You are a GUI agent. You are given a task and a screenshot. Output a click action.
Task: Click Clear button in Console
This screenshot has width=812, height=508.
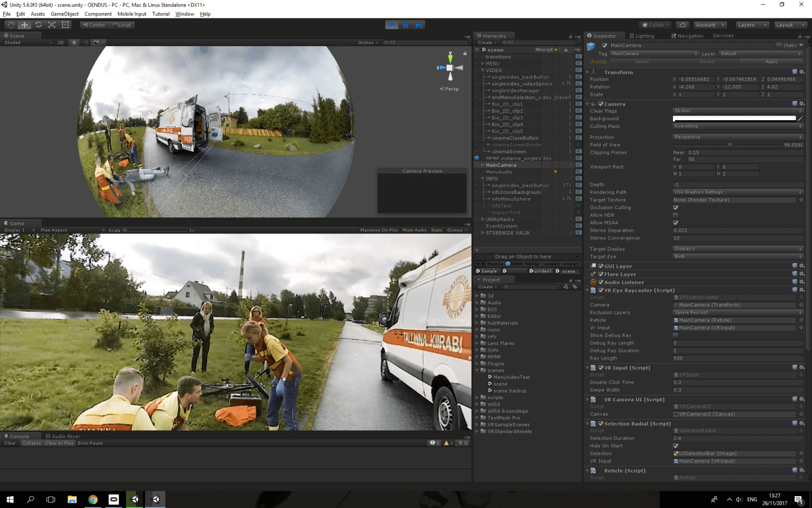10,443
